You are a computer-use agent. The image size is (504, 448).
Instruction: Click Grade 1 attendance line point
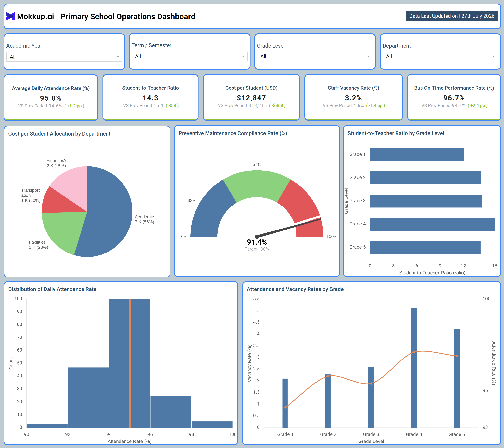285,407
